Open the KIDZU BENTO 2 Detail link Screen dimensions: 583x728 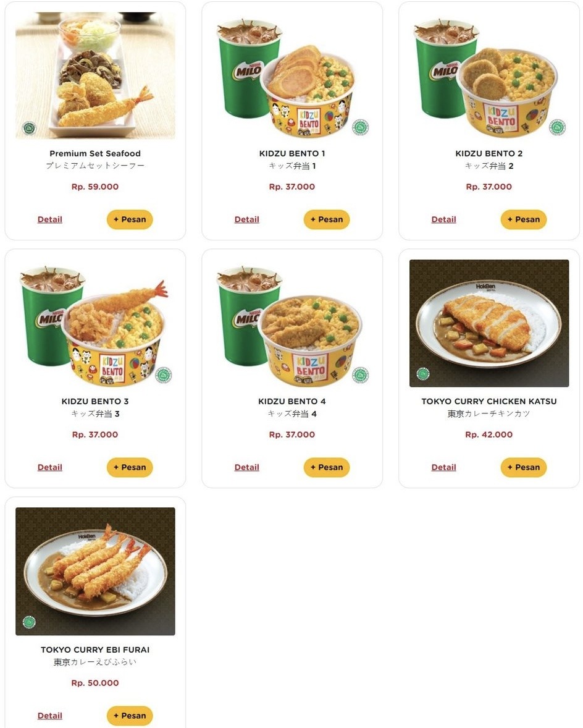point(444,219)
